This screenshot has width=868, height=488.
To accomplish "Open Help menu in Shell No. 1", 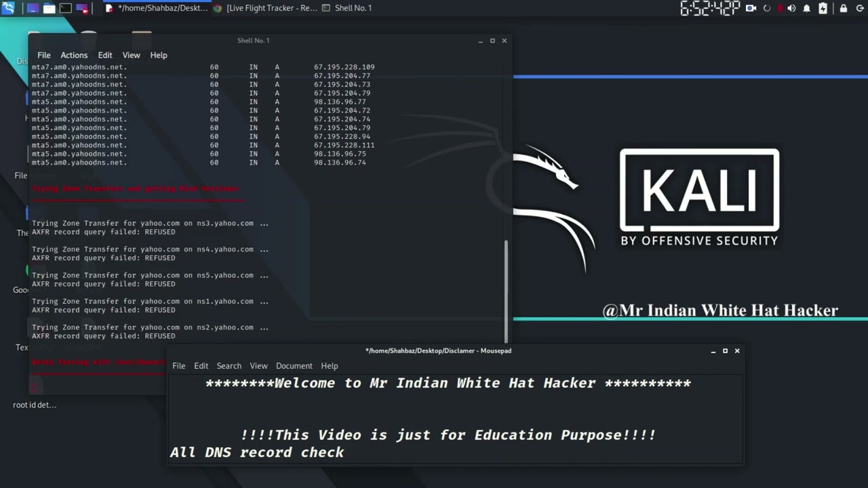I will 159,55.
